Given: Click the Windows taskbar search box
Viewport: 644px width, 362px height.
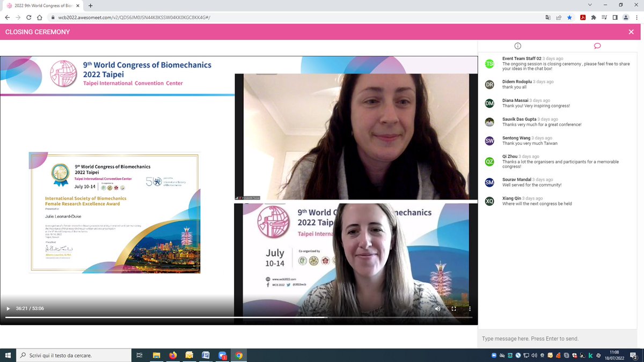Looking at the screenshot, I should point(73,355).
